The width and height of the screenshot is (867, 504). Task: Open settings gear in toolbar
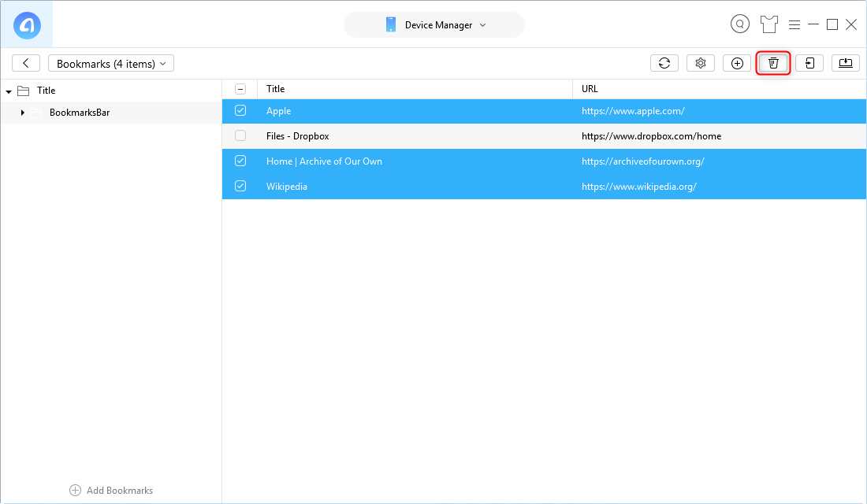pyautogui.click(x=701, y=63)
